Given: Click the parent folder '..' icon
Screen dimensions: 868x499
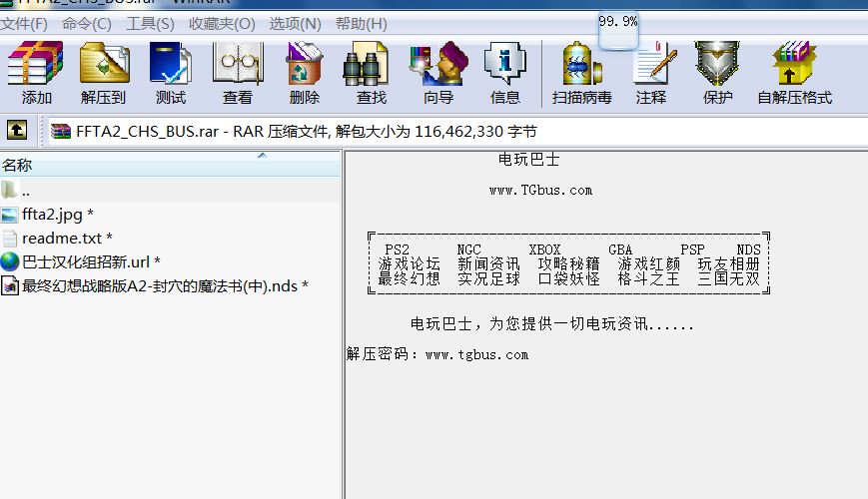Looking at the screenshot, I should pyautogui.click(x=9, y=191).
